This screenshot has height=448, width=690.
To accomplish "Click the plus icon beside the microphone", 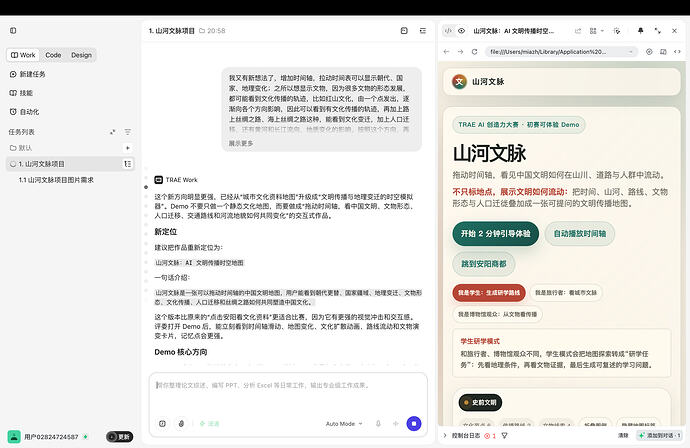I will click(396, 424).
